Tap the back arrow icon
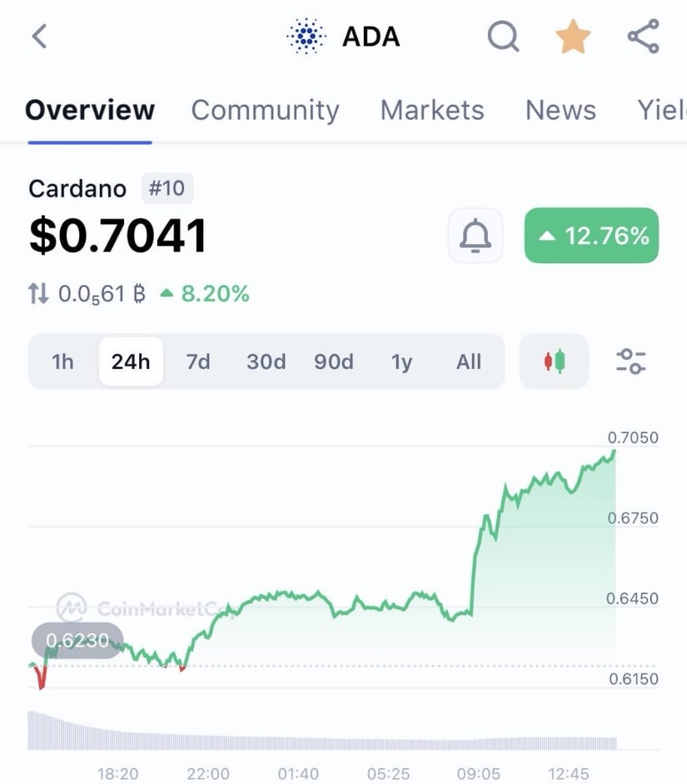The width and height of the screenshot is (687, 784). pyautogui.click(x=39, y=37)
